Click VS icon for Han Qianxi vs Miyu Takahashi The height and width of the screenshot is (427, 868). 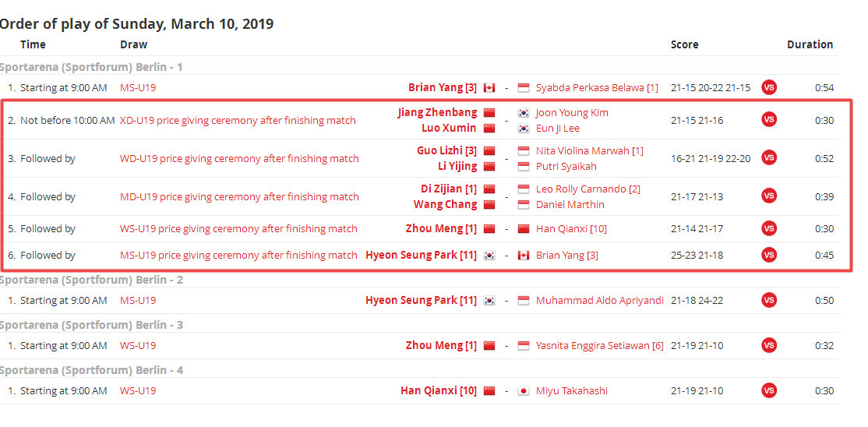tap(768, 390)
